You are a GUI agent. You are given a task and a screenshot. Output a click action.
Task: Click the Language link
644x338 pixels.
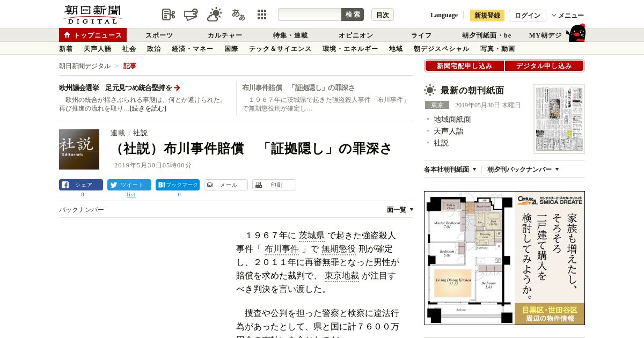444,15
